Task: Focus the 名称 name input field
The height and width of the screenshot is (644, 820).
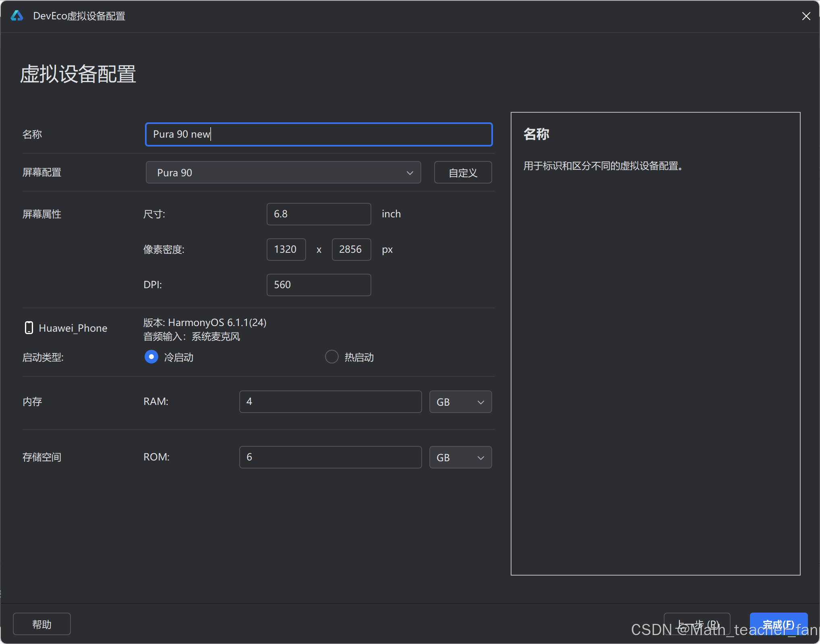Action: click(x=319, y=134)
